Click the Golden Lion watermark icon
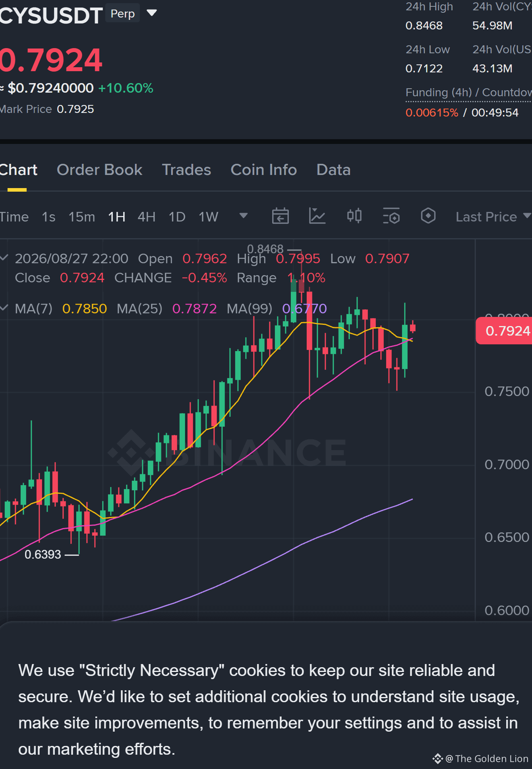 click(437, 759)
